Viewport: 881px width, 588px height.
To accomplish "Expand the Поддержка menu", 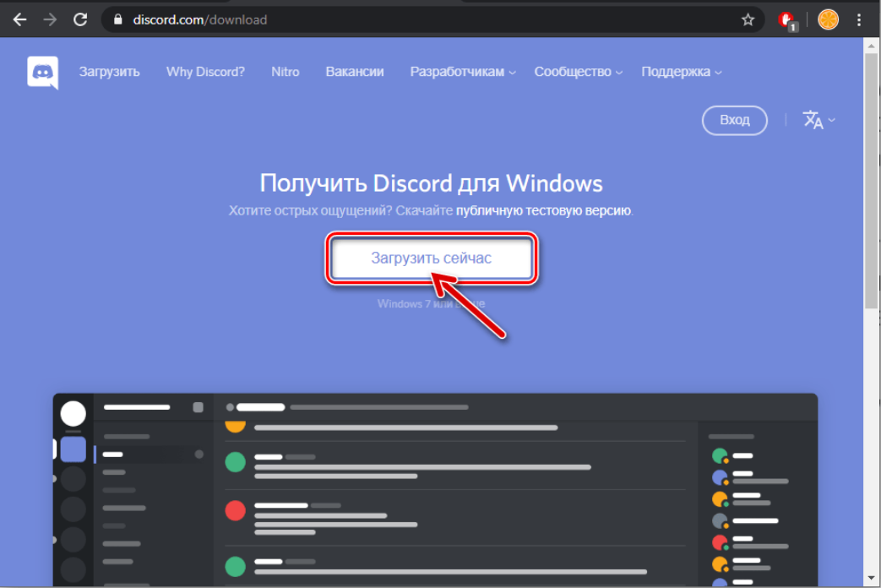I will [682, 72].
